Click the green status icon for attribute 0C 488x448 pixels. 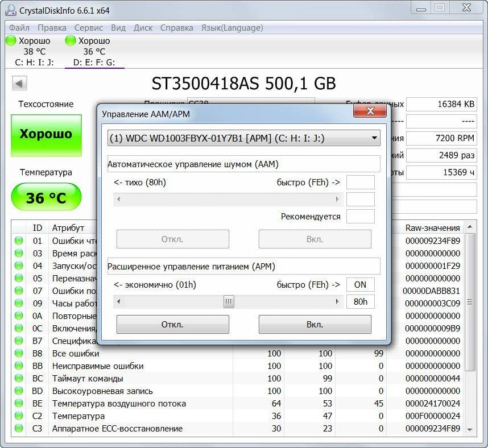click(19, 328)
